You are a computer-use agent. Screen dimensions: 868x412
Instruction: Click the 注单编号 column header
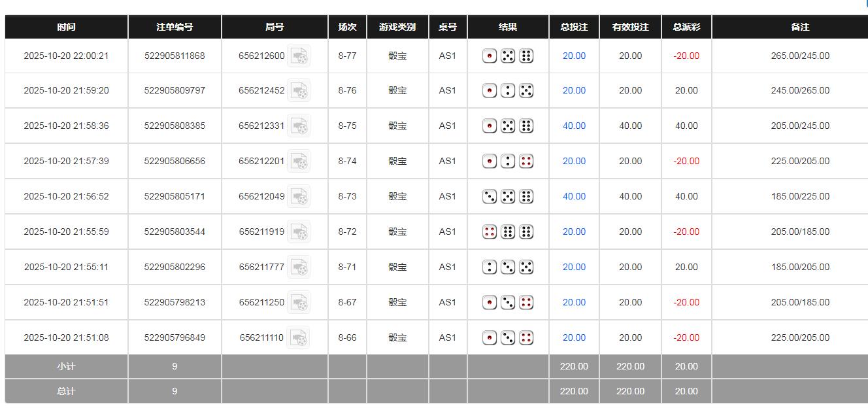coord(175,27)
